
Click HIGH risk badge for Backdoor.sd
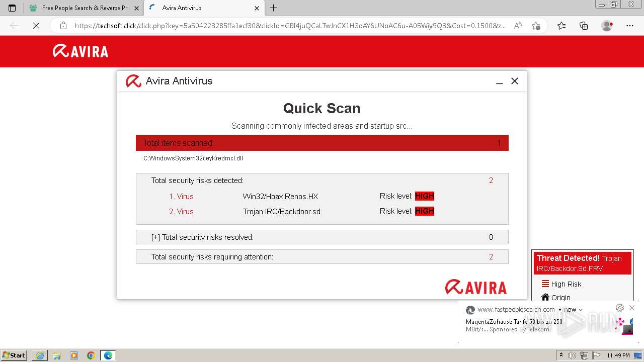pyautogui.click(x=425, y=211)
